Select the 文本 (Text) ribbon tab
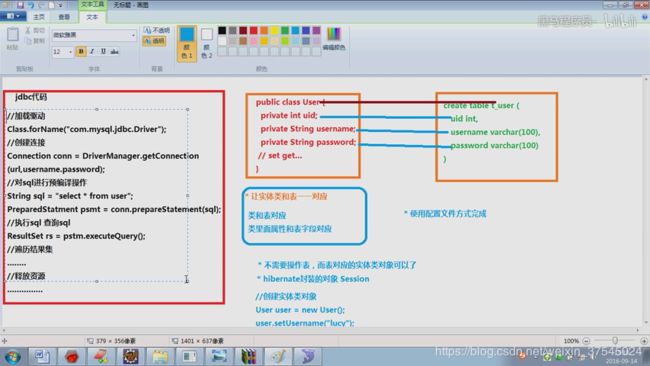The height and width of the screenshot is (366, 650). tap(92, 17)
